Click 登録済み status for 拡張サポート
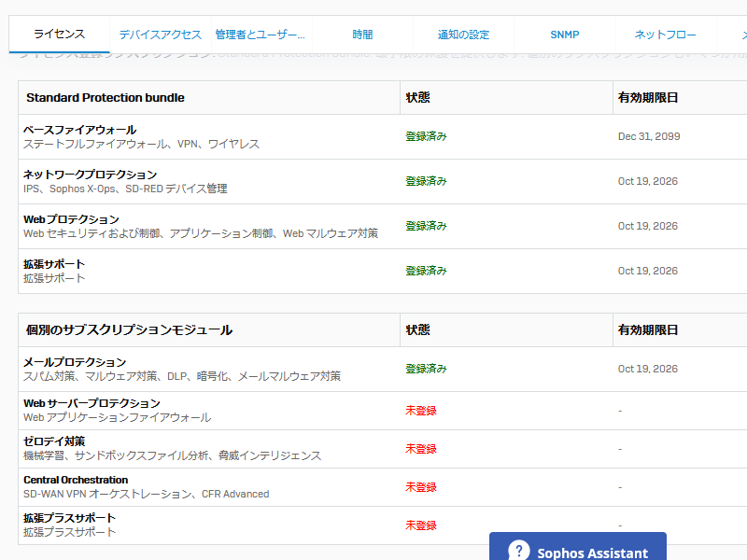 pos(426,271)
